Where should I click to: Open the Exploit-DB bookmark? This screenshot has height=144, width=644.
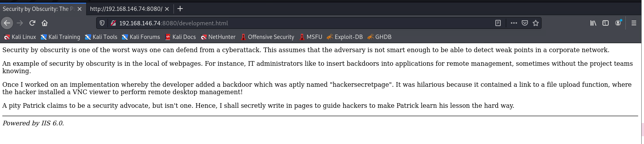pos(345,37)
